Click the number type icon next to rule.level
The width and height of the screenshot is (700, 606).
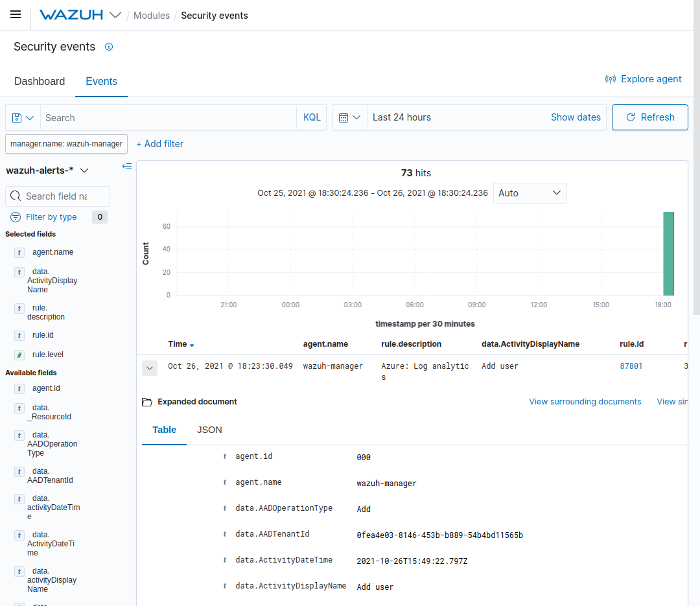[x=19, y=354]
